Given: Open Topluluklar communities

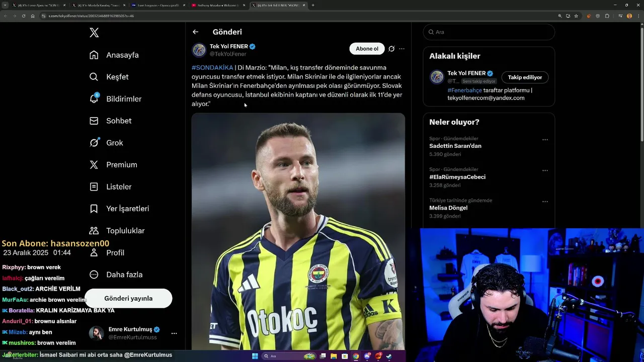Looking at the screenshot, I should pos(117,231).
